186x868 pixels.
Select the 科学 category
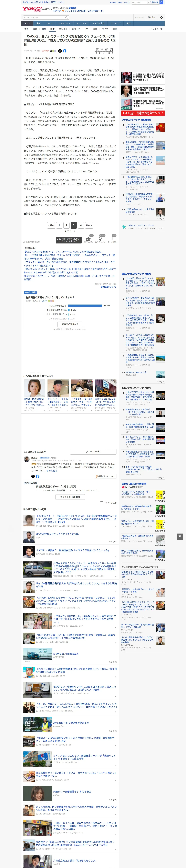pos(95,29)
